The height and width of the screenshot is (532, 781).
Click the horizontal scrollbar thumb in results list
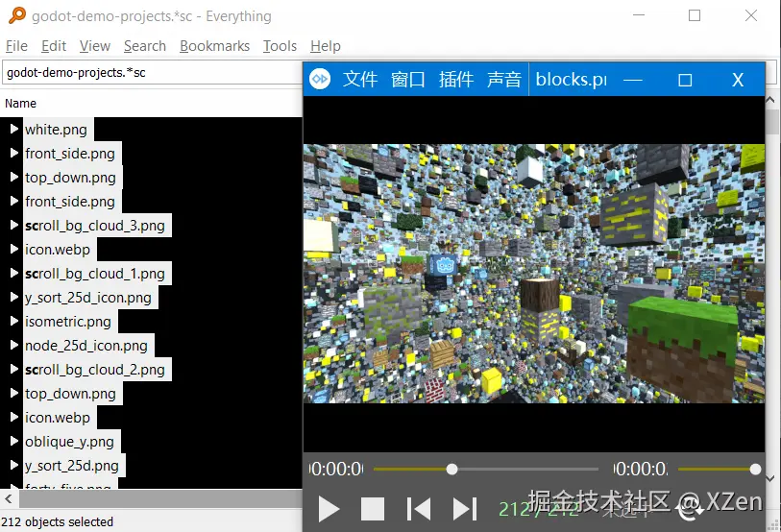point(160,498)
